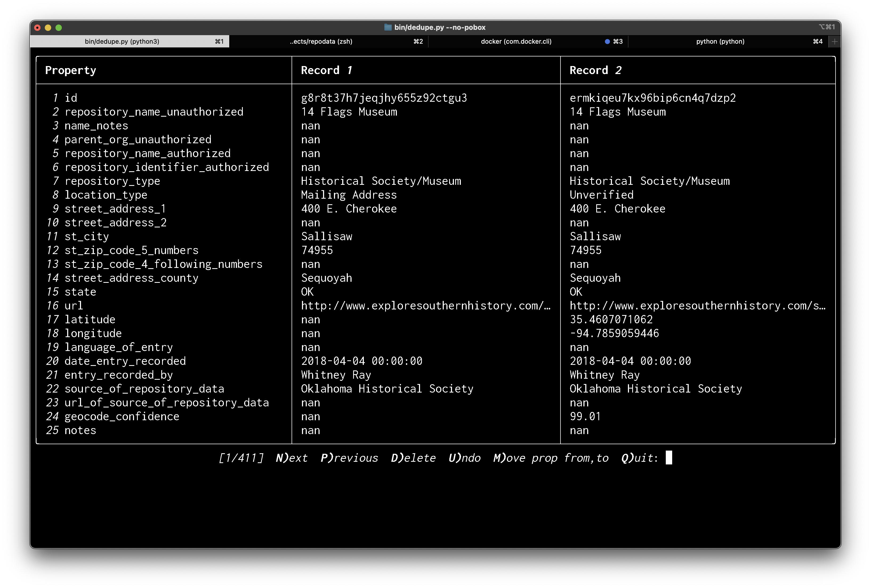Click the N)ext prompt option

tap(292, 458)
